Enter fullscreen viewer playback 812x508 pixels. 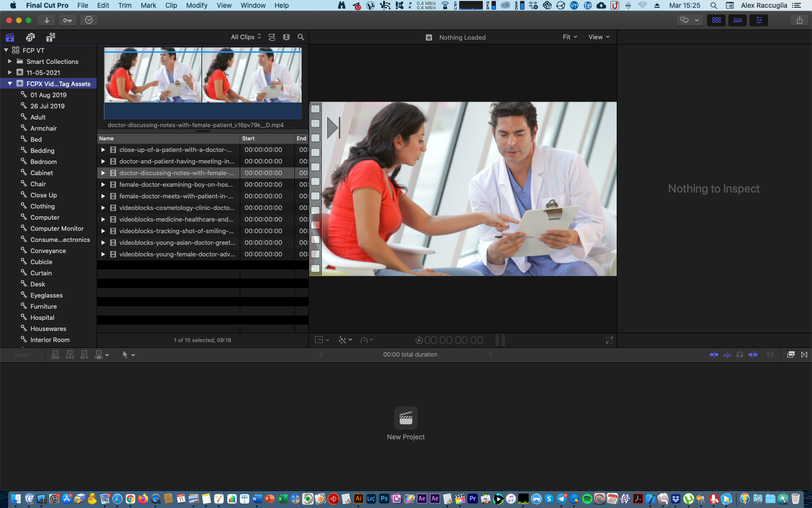click(x=609, y=341)
